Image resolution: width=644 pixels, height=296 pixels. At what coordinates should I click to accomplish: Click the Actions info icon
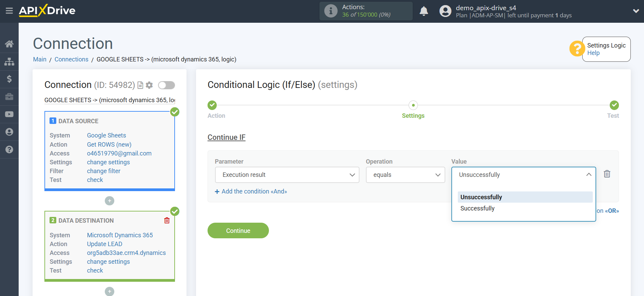pyautogui.click(x=331, y=11)
